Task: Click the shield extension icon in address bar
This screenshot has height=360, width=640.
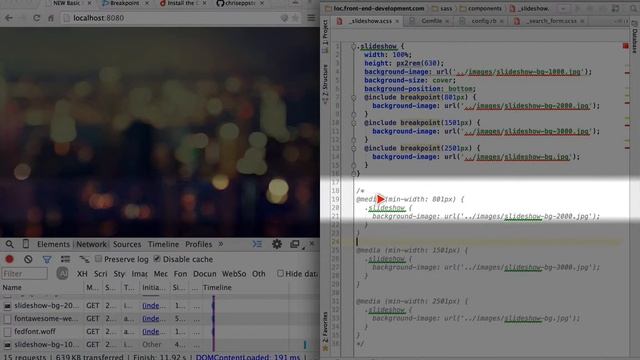Action: point(284,18)
